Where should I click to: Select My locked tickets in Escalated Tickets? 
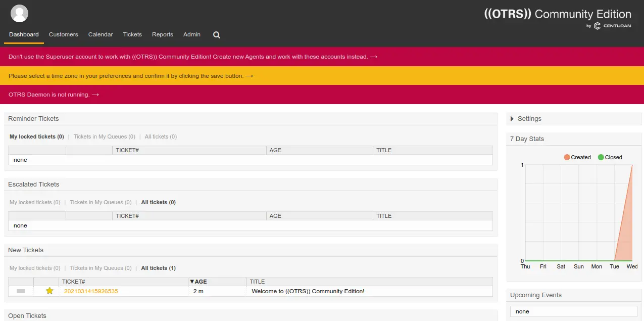35,202
